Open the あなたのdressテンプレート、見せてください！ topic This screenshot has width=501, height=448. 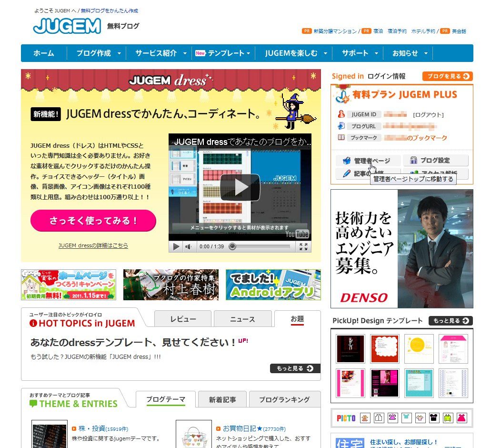(133, 343)
